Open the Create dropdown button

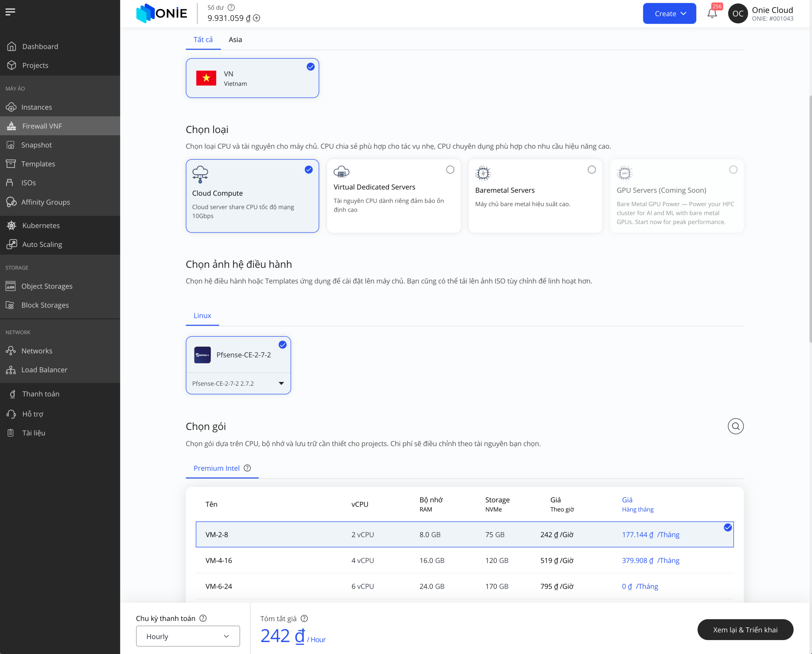[x=669, y=14]
